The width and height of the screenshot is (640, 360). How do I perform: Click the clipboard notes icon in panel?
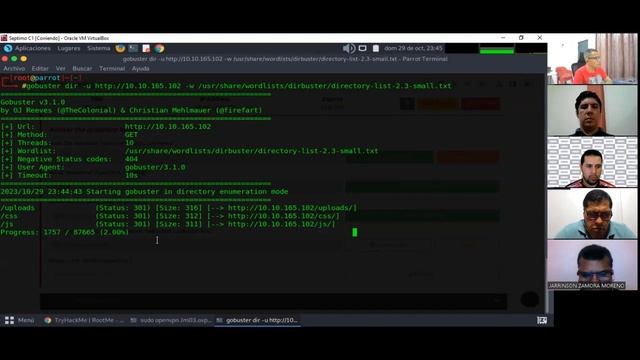click(376, 48)
